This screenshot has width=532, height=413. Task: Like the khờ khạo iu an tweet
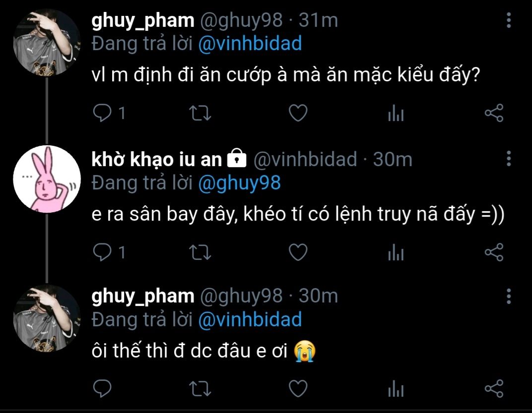[298, 252]
